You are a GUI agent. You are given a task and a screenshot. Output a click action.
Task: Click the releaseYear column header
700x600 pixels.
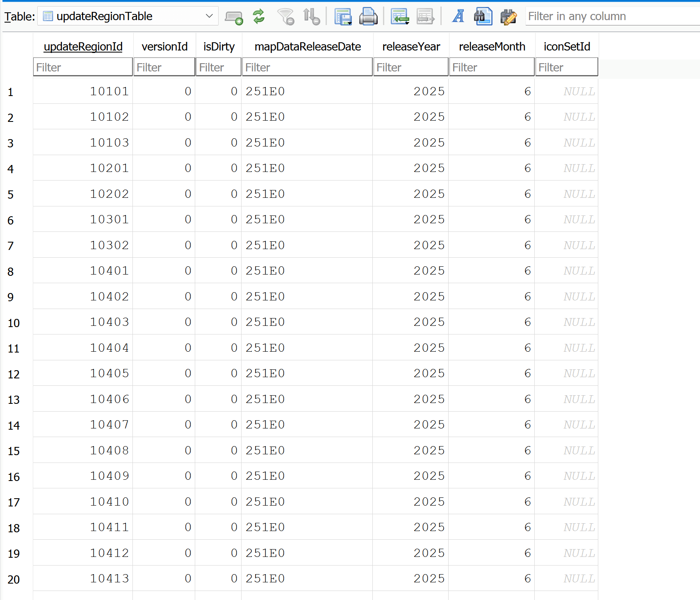click(x=411, y=47)
